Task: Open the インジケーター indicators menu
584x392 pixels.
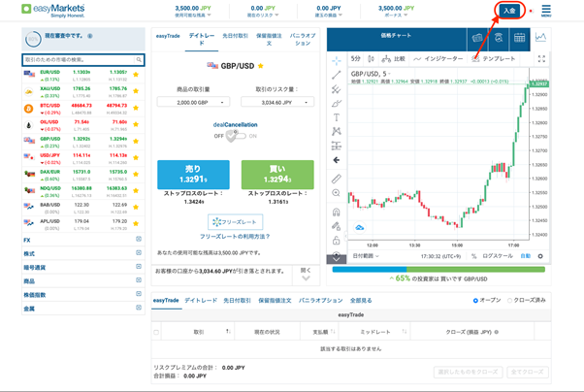Action: point(438,59)
